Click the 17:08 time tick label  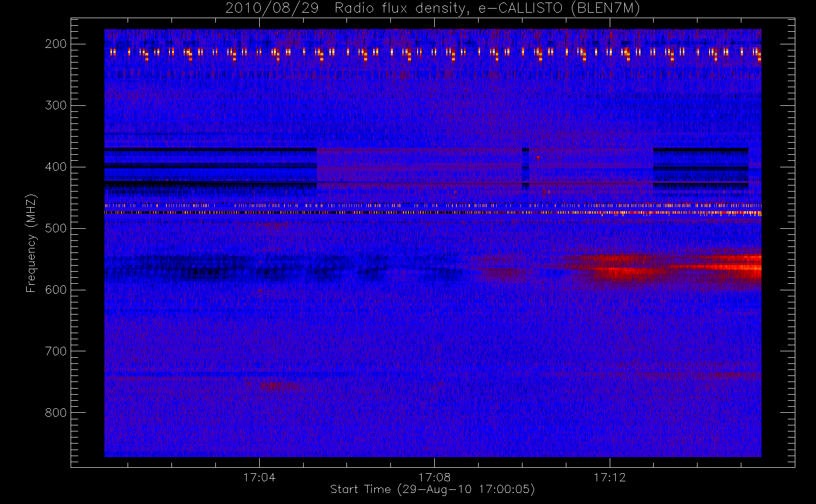tap(434, 477)
